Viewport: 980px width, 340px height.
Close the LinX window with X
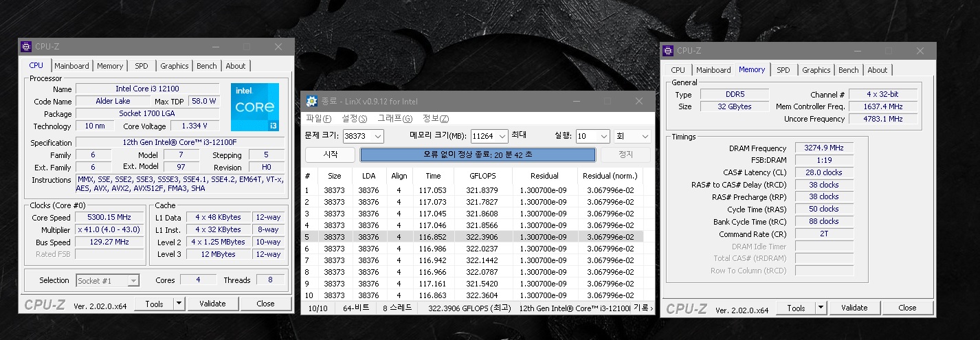[639, 101]
